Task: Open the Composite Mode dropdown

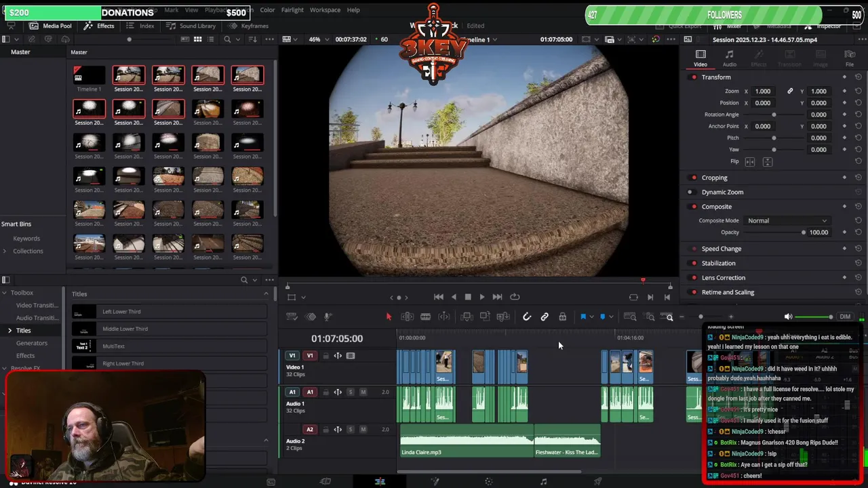Action: 787,220
